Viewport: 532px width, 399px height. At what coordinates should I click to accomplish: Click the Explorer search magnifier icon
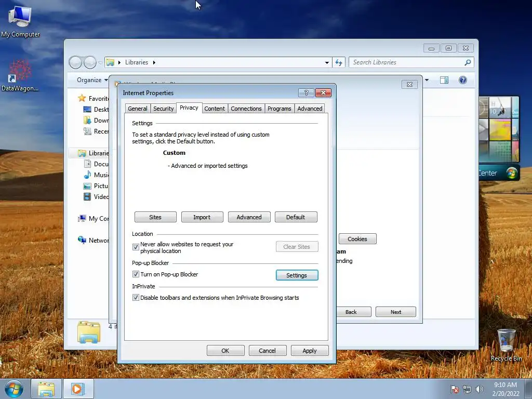pyautogui.click(x=468, y=62)
